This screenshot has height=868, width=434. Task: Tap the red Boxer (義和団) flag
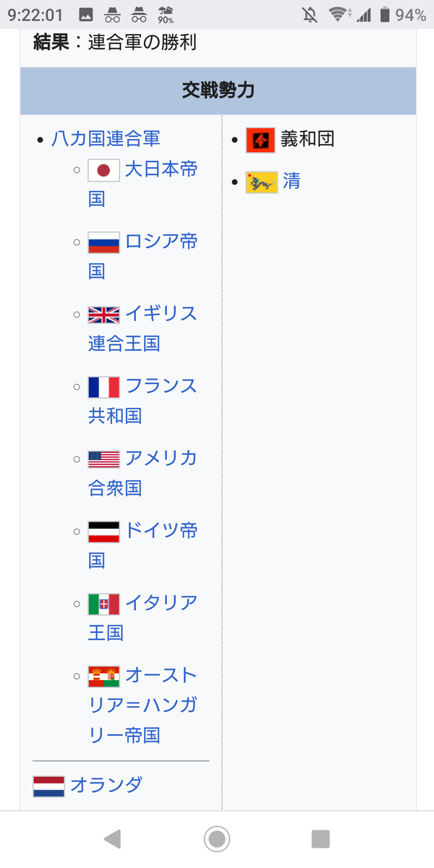point(260,140)
